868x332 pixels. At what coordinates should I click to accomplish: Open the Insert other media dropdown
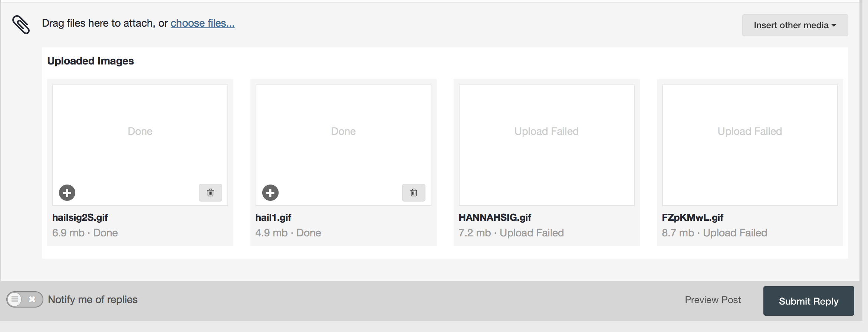tap(795, 25)
